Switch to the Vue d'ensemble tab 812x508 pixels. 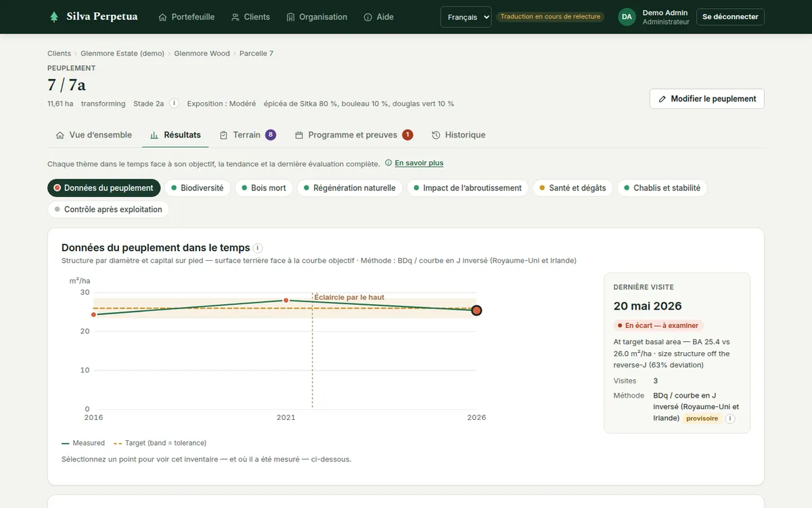tap(93, 135)
